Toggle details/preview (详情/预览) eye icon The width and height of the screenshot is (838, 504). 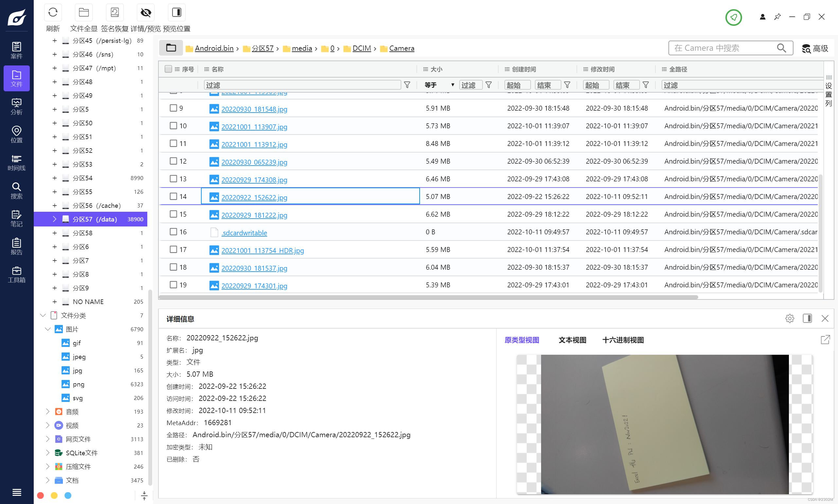tap(146, 13)
